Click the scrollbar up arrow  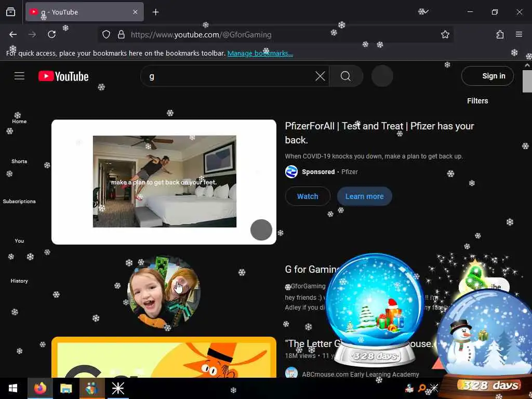[x=527, y=65]
